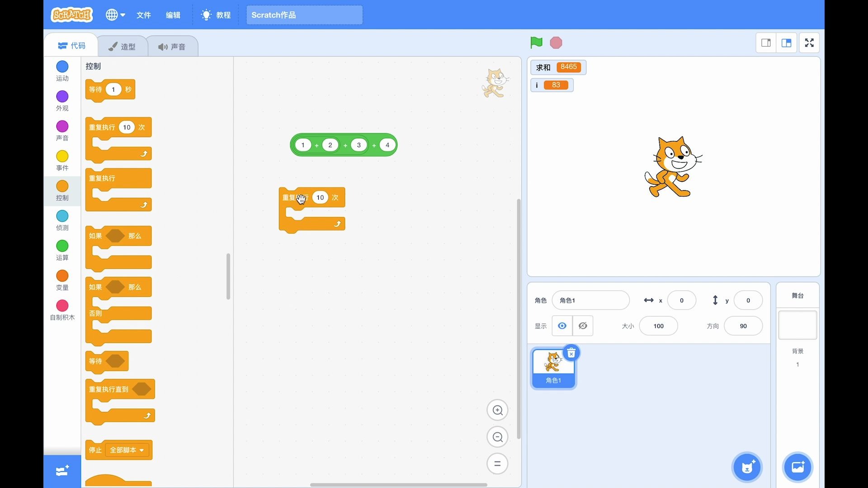
Task: Select the 自制积木 block category
Action: tap(62, 310)
